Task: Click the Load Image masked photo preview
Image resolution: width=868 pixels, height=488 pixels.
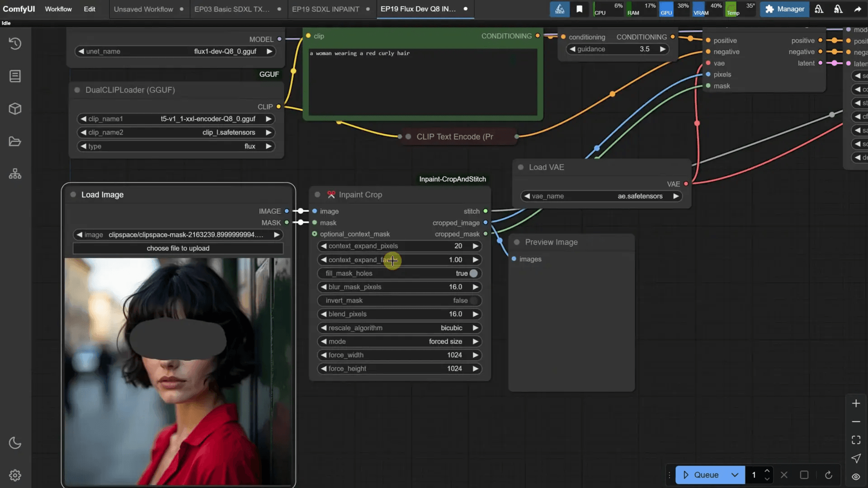Action: coord(178,371)
